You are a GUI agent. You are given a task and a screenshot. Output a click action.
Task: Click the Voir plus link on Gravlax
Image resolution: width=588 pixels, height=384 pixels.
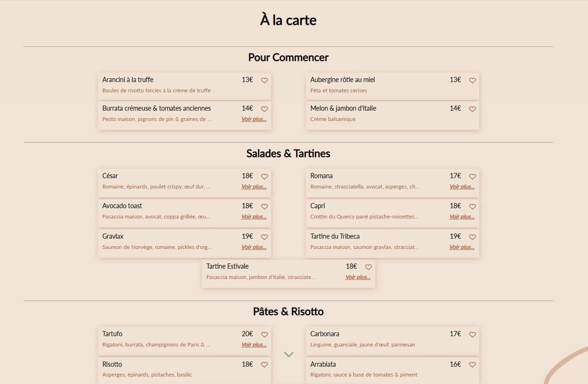coord(253,247)
